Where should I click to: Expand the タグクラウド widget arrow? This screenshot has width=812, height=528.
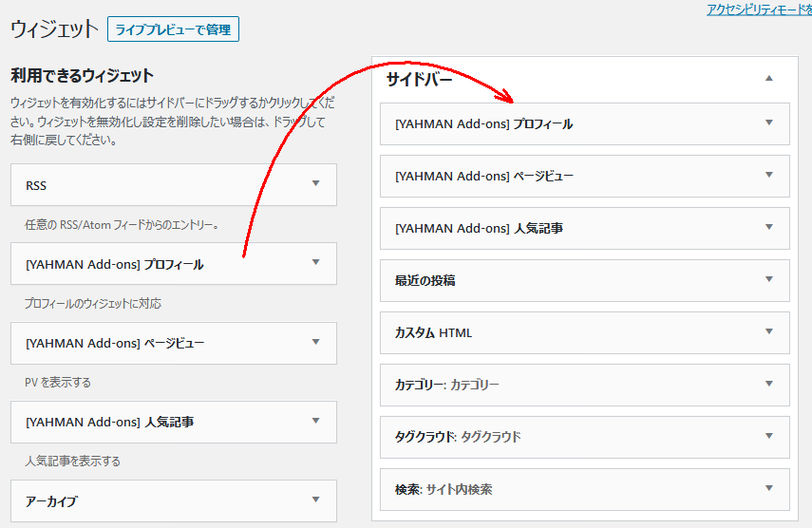(769, 437)
